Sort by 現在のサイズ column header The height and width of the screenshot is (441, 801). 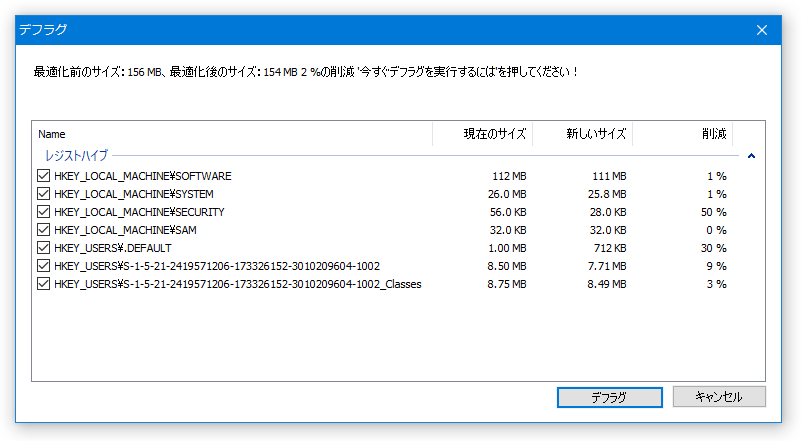coord(483,134)
